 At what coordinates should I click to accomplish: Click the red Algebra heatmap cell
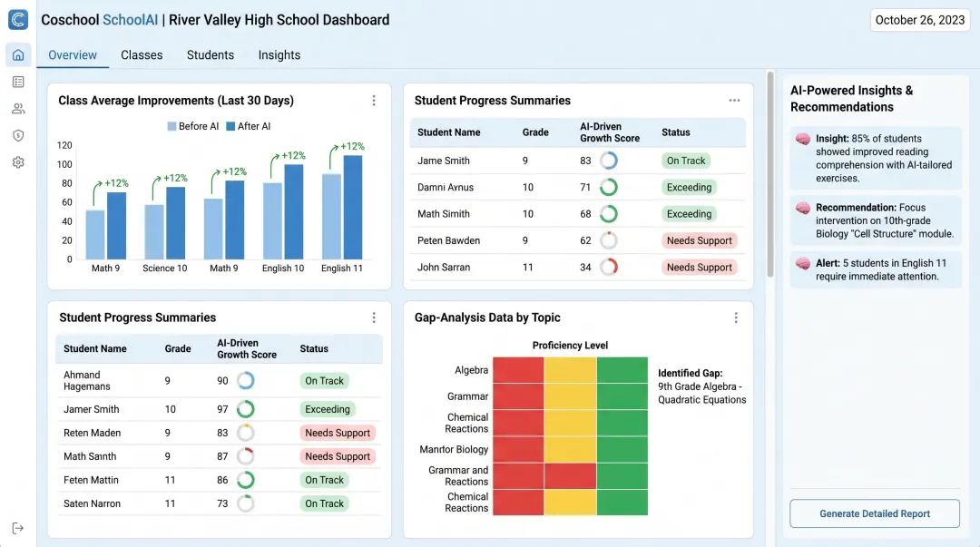[518, 369]
